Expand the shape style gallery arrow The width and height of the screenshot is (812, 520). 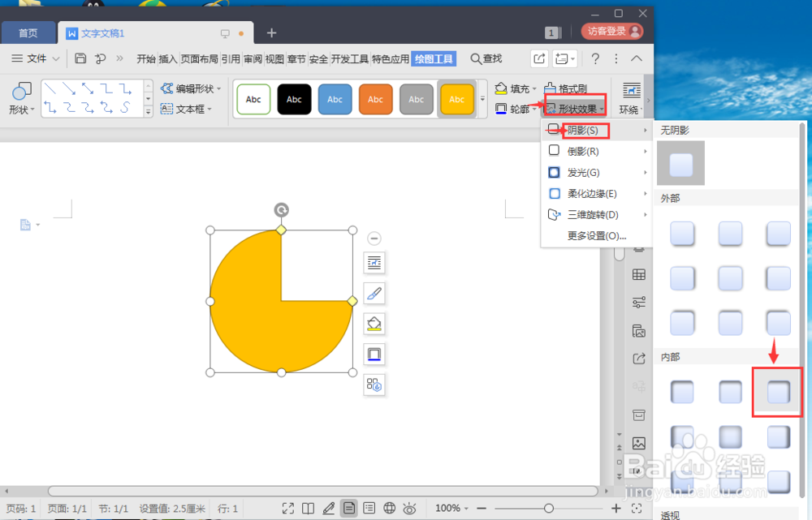click(x=482, y=98)
